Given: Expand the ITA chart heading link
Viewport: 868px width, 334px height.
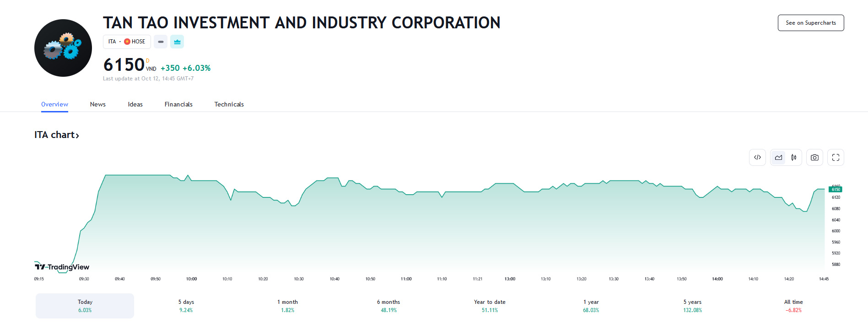Looking at the screenshot, I should pos(57,135).
